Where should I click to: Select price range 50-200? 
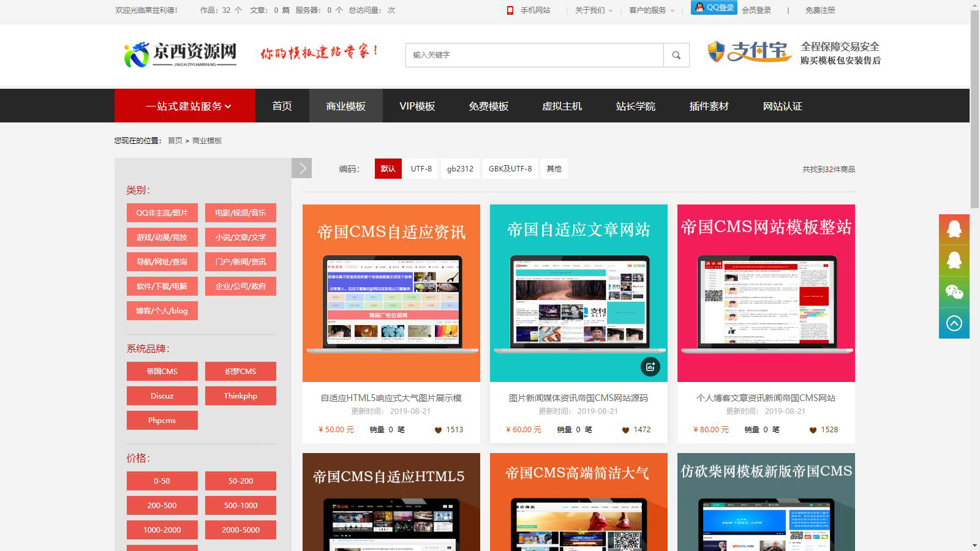241,481
